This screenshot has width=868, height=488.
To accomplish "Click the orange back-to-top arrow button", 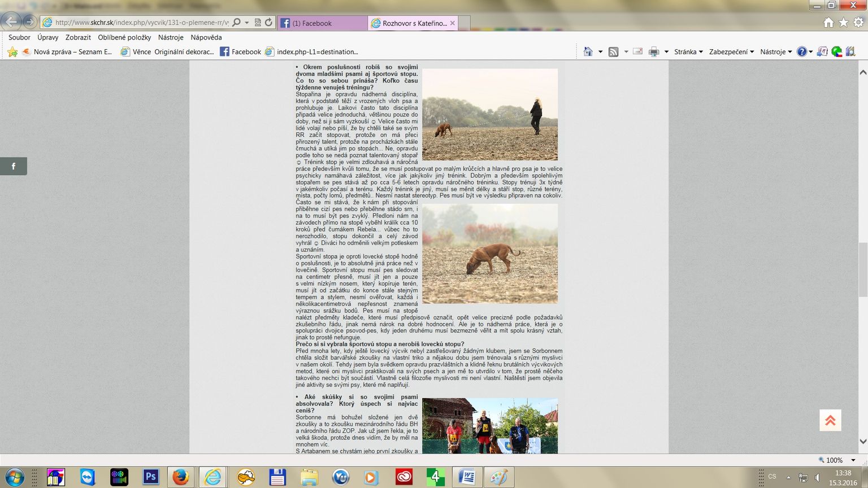I will click(830, 420).
